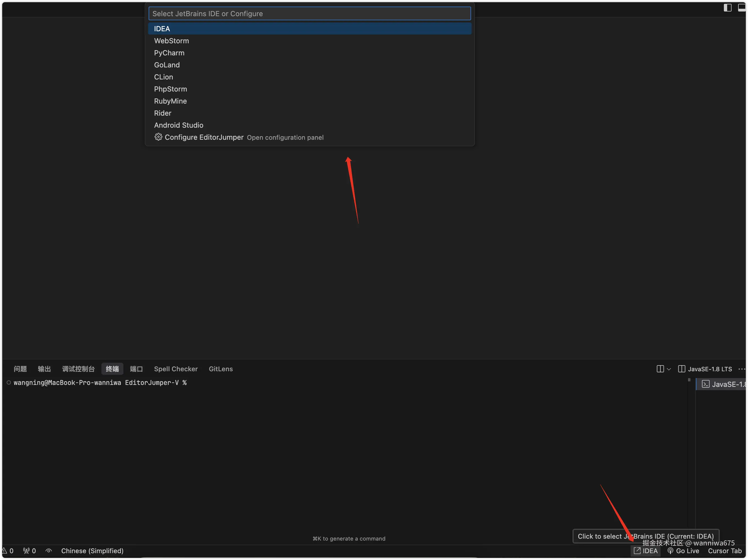Screen dimensions: 748x560
Task: Toggle the primary sidebar layout icon
Action: click(727, 8)
